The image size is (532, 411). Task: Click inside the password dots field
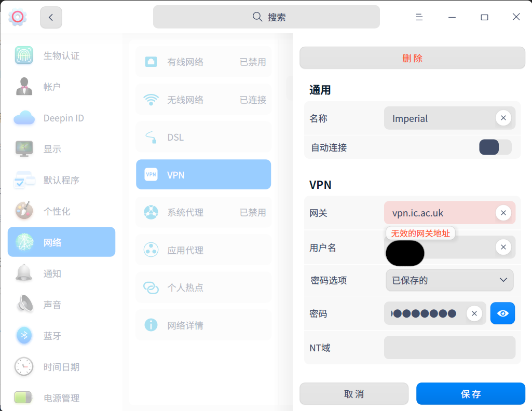click(435, 313)
